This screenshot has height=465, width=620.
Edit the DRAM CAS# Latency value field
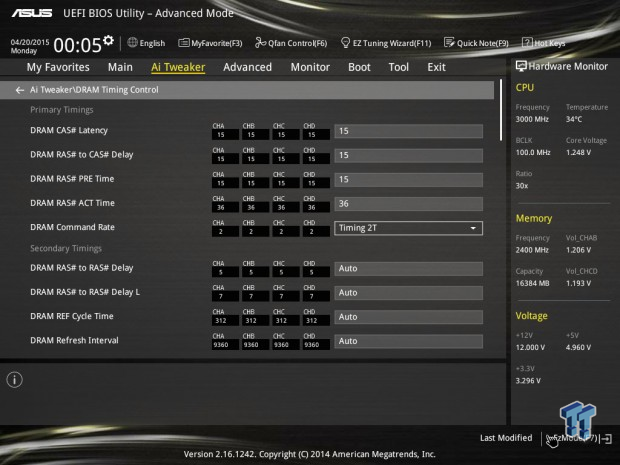pos(408,131)
